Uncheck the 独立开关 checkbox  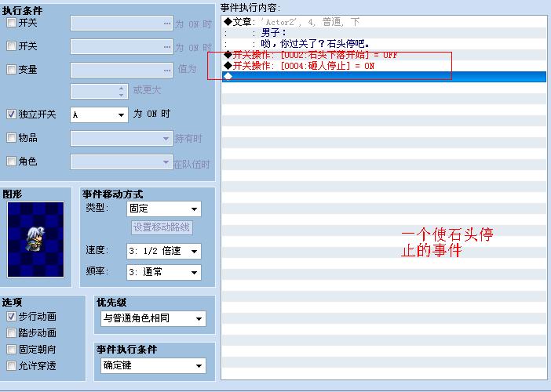[11, 114]
